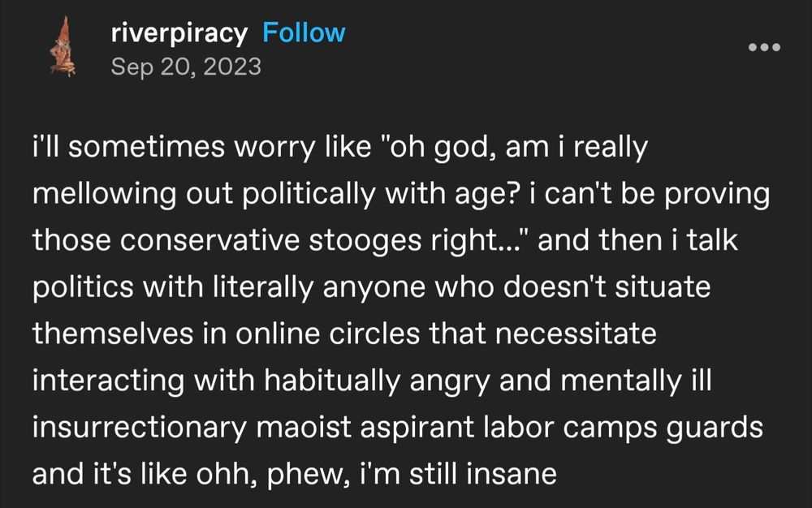Open the Sep 20, 2023 post timestamp
The height and width of the screenshot is (508, 812).
click(186, 67)
